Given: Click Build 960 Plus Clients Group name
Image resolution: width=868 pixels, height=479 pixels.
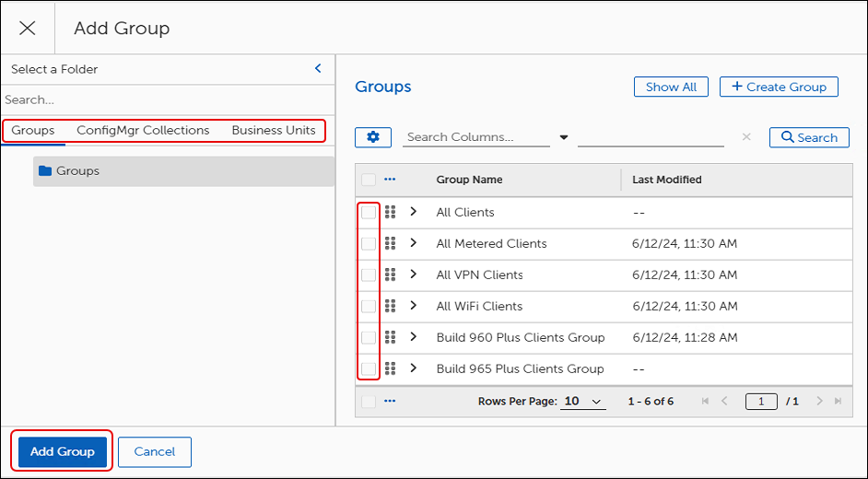Looking at the screenshot, I should click(521, 337).
